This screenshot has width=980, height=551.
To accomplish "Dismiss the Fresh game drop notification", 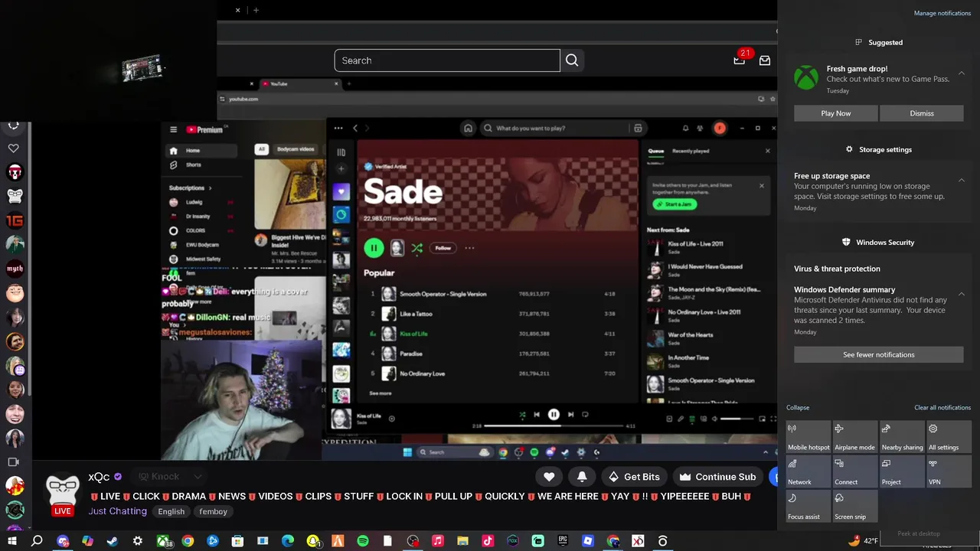I will (x=922, y=113).
